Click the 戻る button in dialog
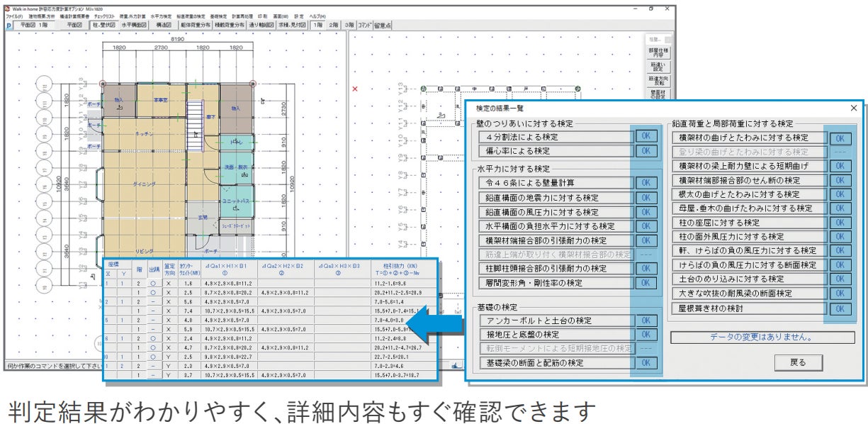 click(x=799, y=362)
